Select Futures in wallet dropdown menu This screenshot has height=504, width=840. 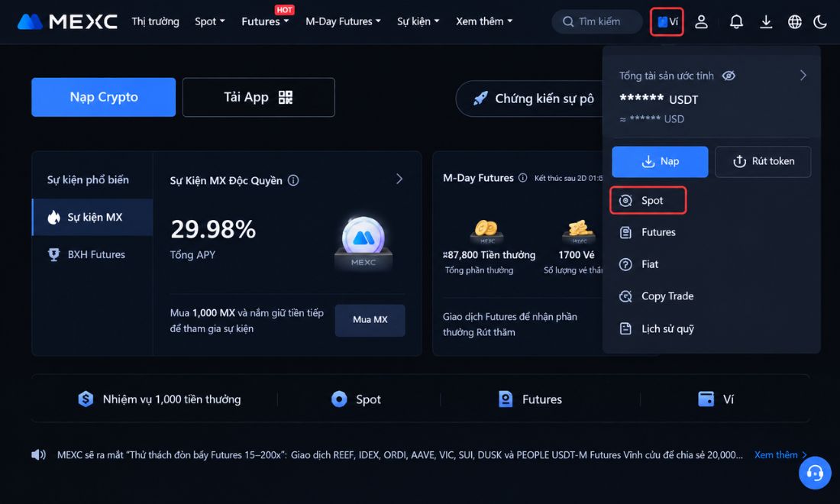coord(648,232)
